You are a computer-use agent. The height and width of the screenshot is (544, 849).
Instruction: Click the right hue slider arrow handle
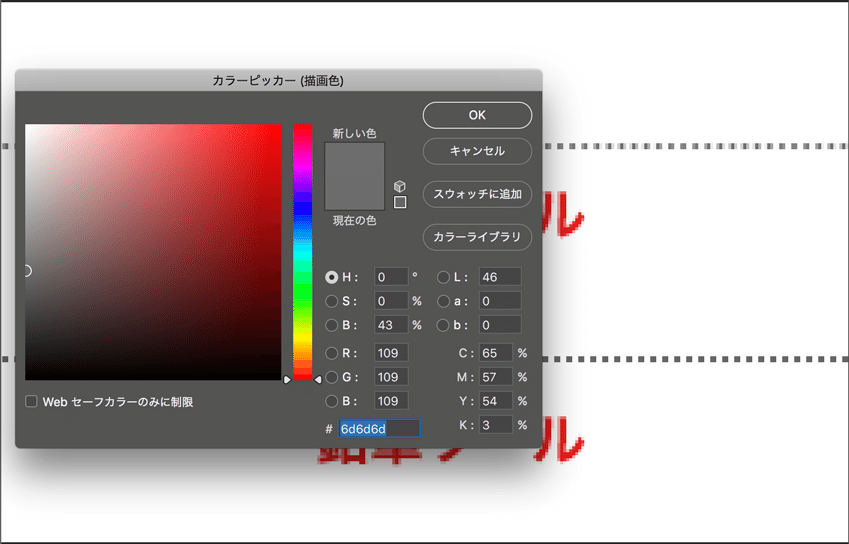(x=318, y=380)
